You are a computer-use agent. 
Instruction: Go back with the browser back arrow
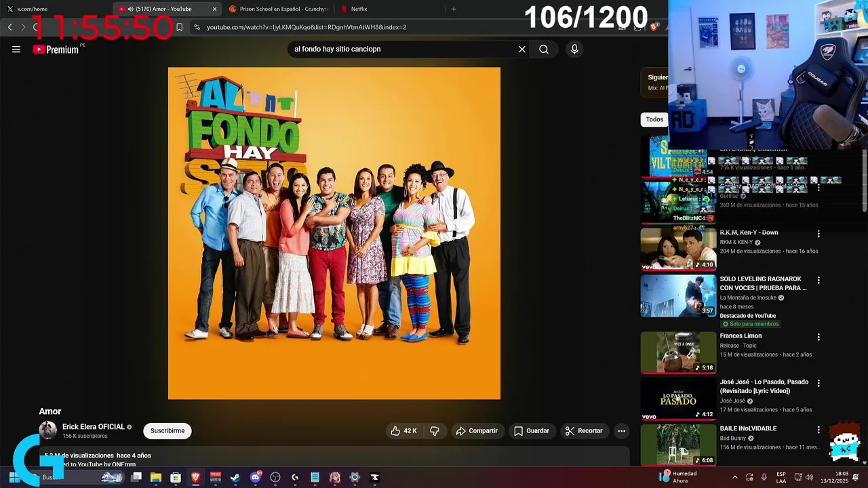pyautogui.click(x=10, y=27)
